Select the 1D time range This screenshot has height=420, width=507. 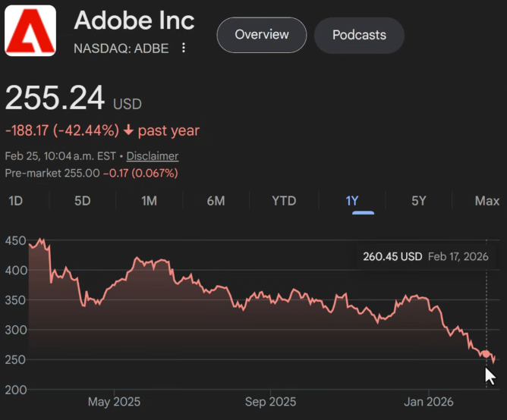(15, 201)
